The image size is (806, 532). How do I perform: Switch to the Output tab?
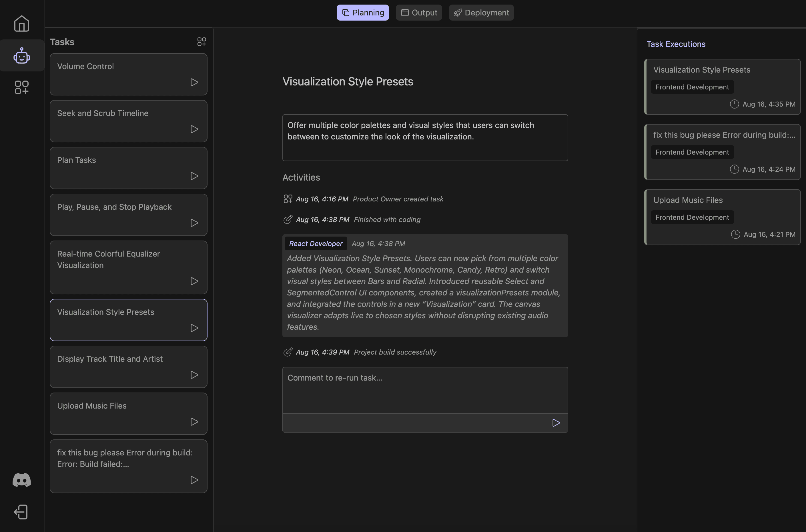pos(419,13)
